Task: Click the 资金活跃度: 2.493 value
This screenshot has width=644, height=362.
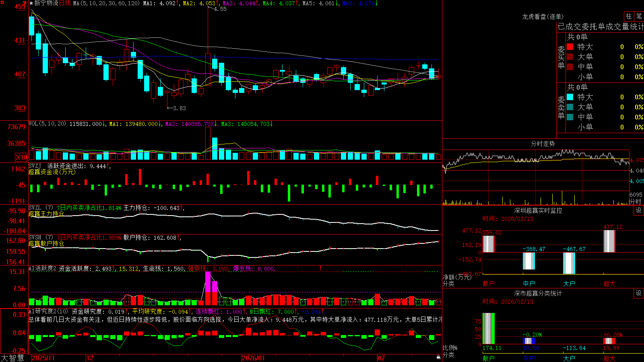Action: 85,269
